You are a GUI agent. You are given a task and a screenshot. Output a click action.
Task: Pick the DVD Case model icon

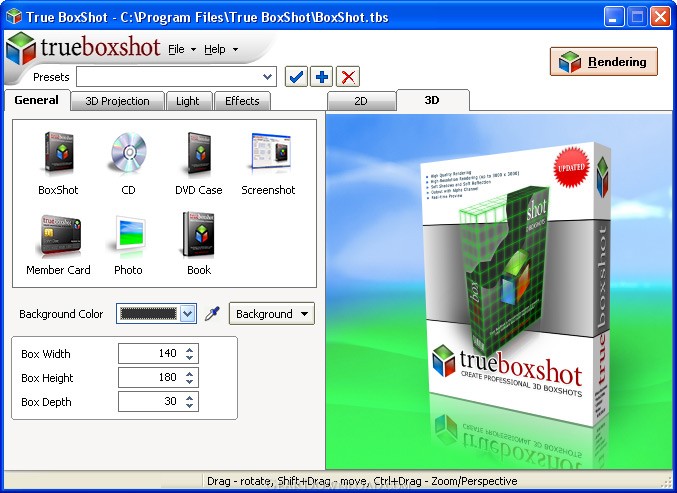(199, 154)
